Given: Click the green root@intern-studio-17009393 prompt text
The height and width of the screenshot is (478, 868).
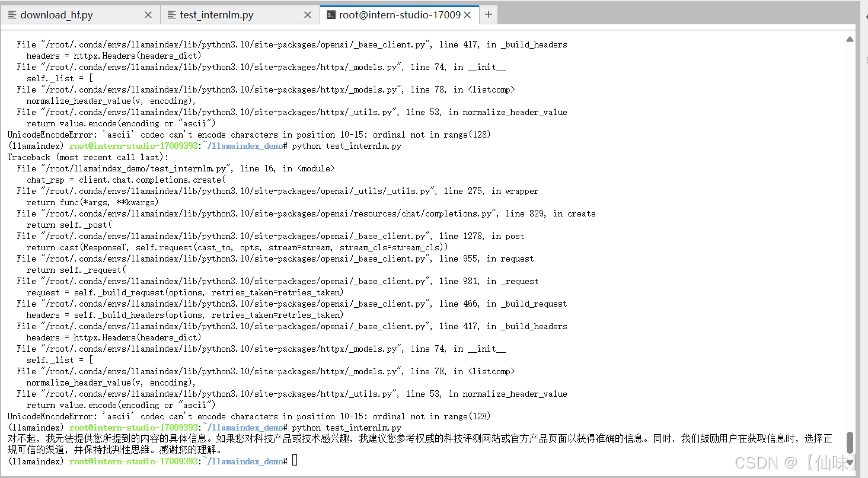Looking at the screenshot, I should [x=133, y=461].
